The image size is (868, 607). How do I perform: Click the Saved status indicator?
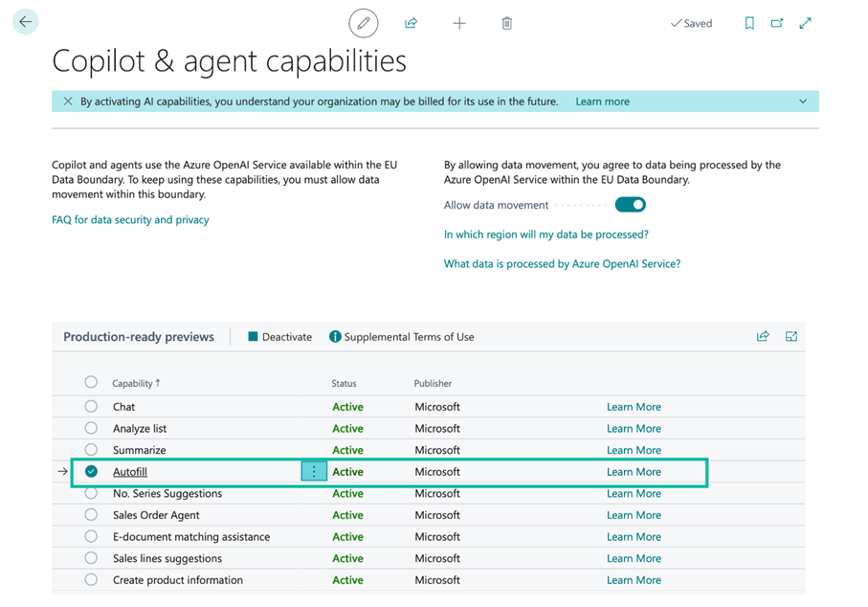[x=691, y=23]
